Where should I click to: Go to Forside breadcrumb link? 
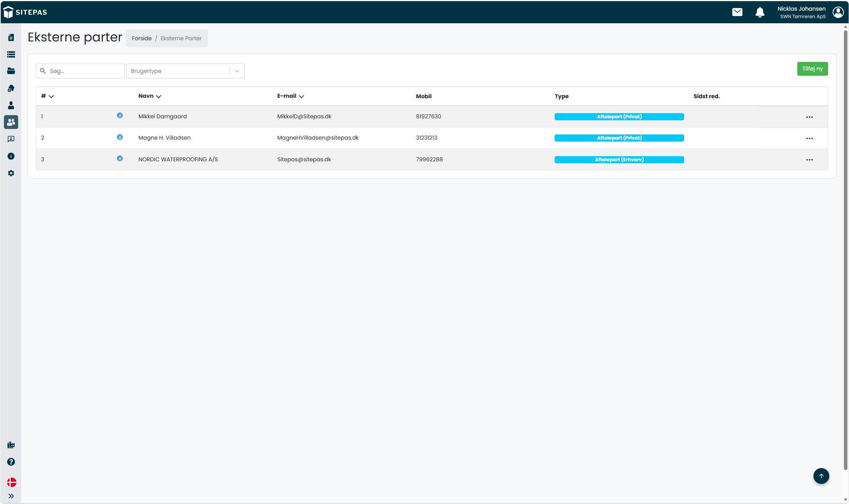coord(142,38)
